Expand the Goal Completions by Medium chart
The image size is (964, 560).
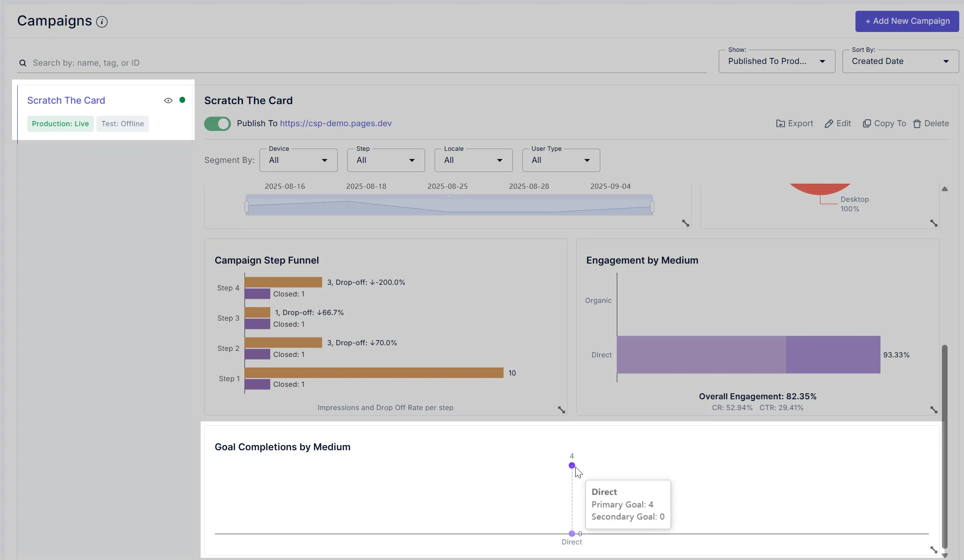934,550
